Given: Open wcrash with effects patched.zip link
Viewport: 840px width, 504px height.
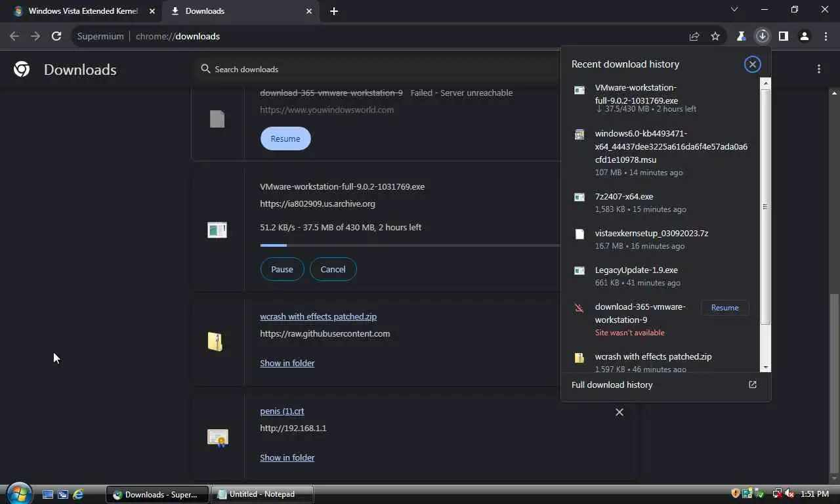Looking at the screenshot, I should point(318,316).
